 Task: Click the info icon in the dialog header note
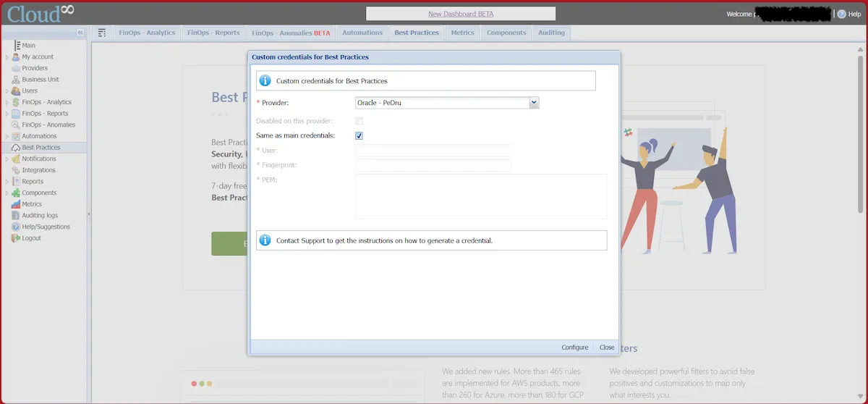(x=265, y=80)
